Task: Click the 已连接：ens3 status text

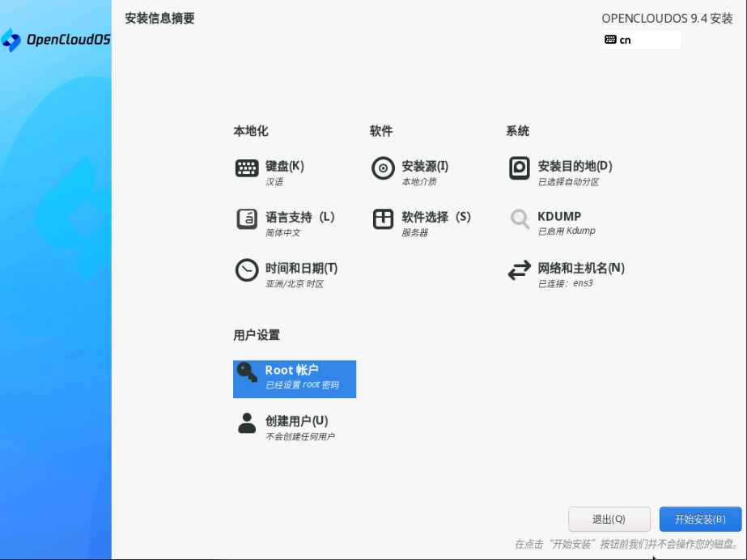Action: (x=566, y=283)
